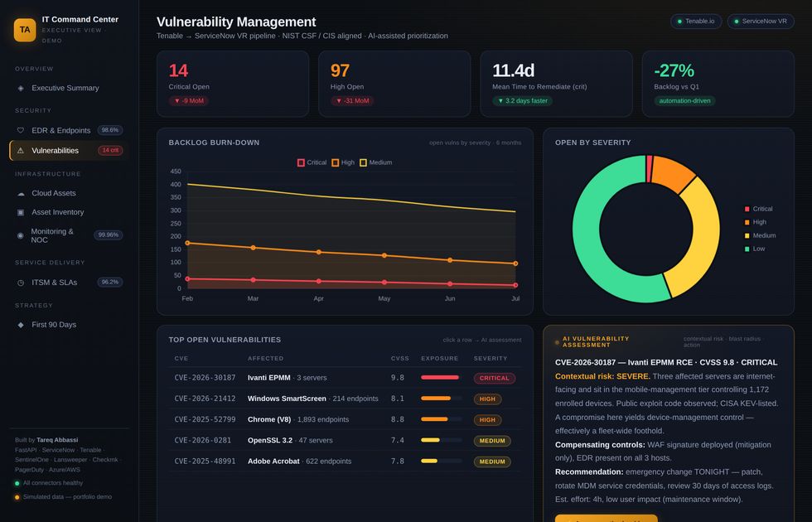812x522 pixels.
Task: Toggle High series in burn-down legend
Action: (x=343, y=162)
